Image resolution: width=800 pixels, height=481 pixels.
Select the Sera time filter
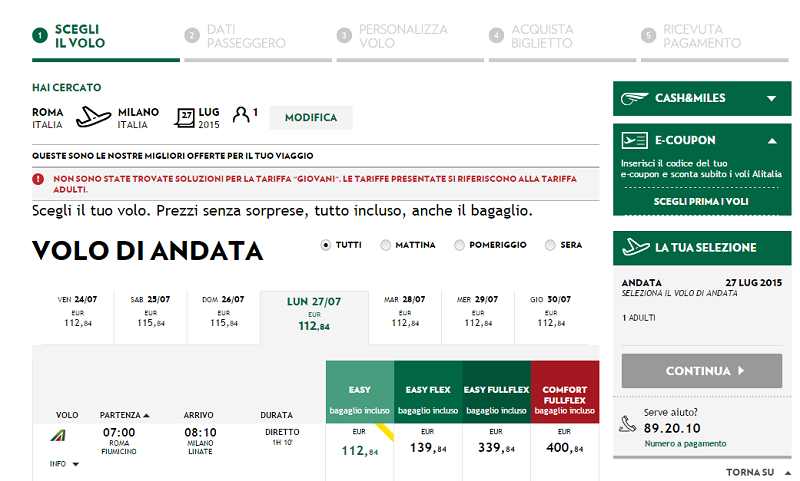pyautogui.click(x=550, y=245)
